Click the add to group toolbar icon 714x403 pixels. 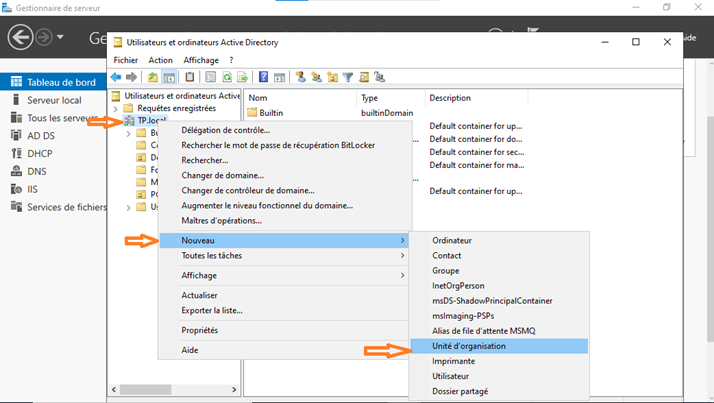tap(379, 77)
